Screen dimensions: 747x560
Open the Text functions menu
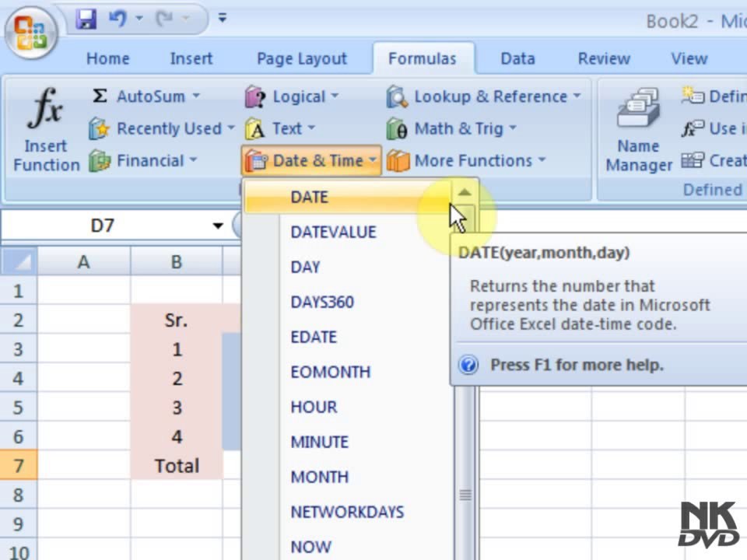pos(280,128)
